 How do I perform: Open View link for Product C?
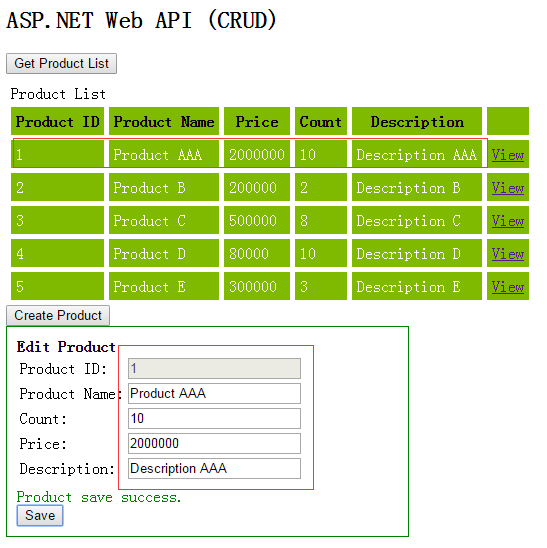pos(508,221)
